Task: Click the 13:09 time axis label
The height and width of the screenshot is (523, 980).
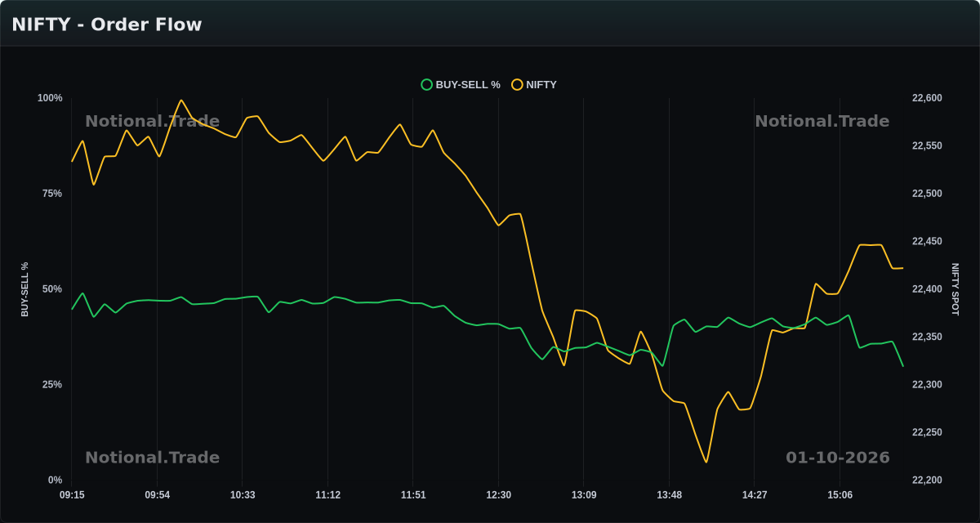Action: click(584, 495)
